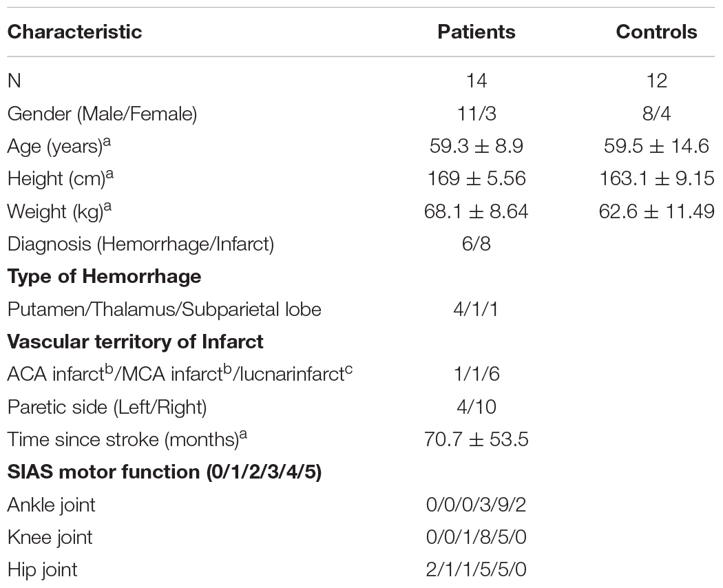723x588 pixels.
Task: Click the Characteristic column header
Action: [x=74, y=32]
